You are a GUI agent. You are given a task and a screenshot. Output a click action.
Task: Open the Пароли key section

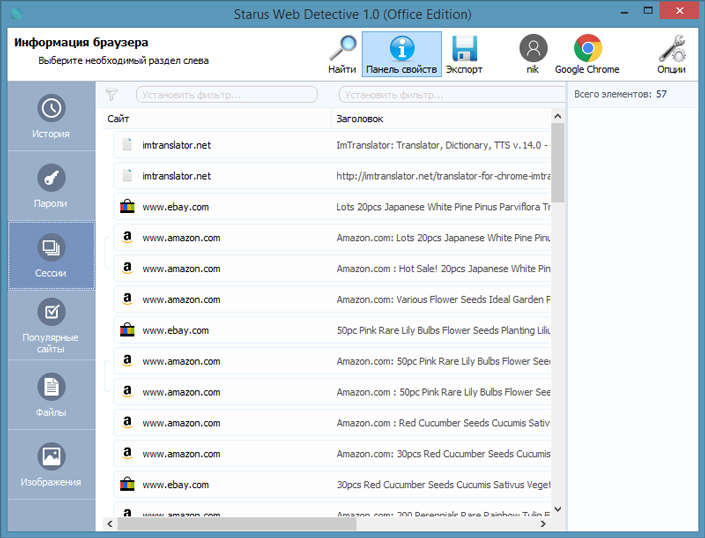(51, 186)
